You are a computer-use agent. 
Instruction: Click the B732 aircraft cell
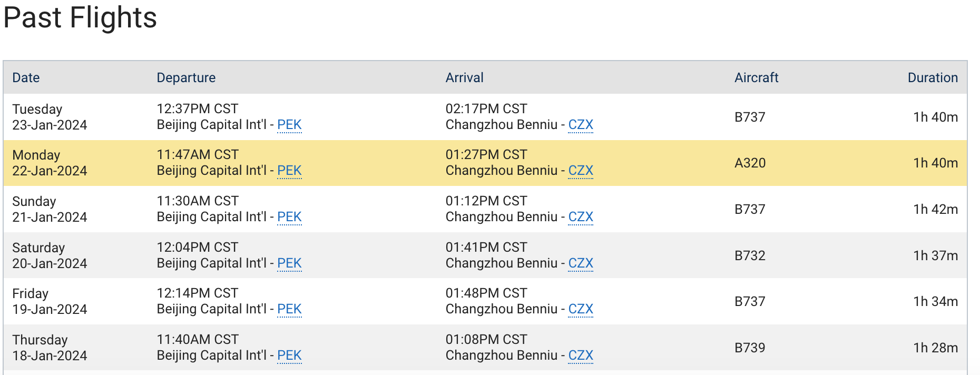[750, 256]
